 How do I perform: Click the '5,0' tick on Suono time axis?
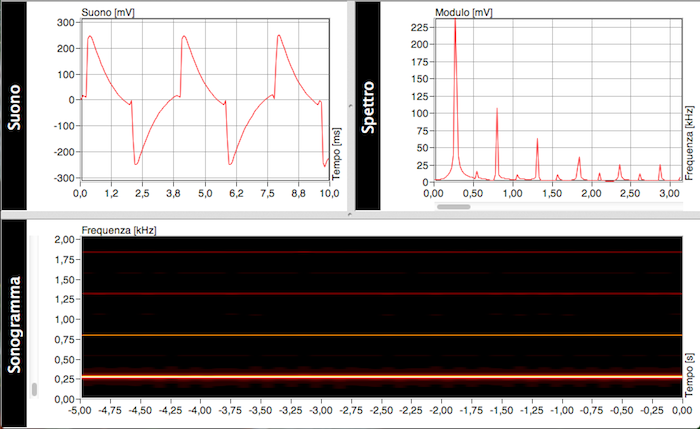205,193
